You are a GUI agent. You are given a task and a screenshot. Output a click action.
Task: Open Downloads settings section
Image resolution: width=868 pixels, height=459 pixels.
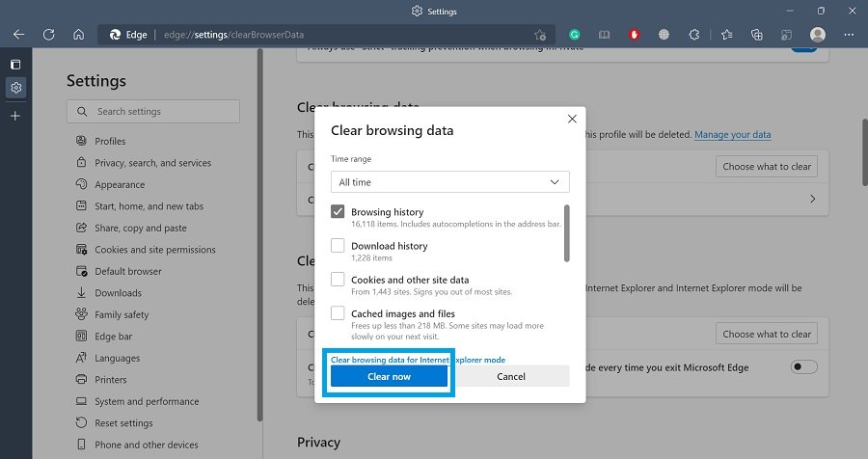[118, 293]
